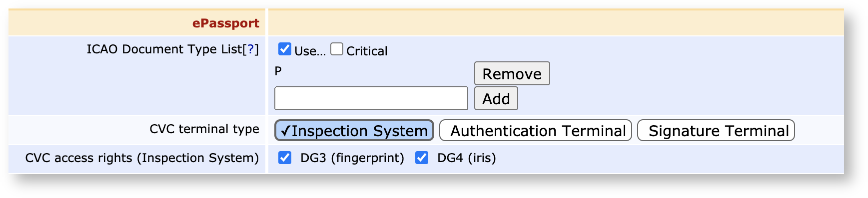The height and width of the screenshot is (198, 868).
Task: Focus the new document type text field
Action: click(x=371, y=98)
